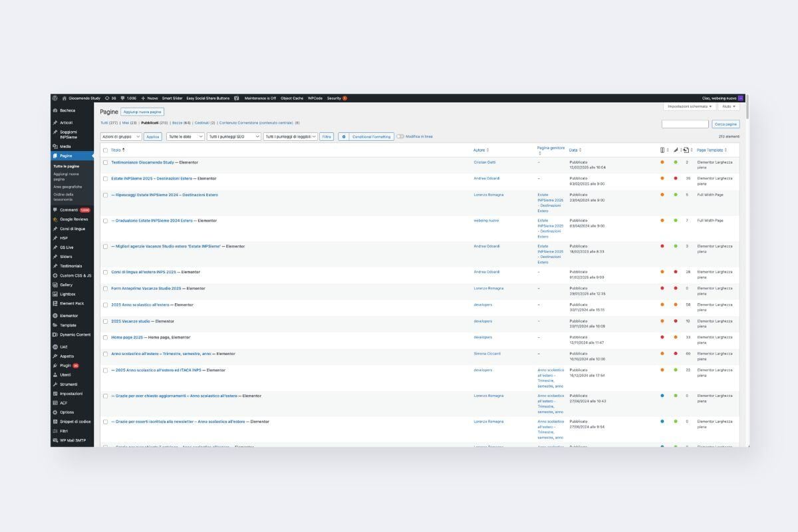Select the Testimonianze Giocamondo Study page checkbox
This screenshot has width=798, height=532.
click(105, 162)
